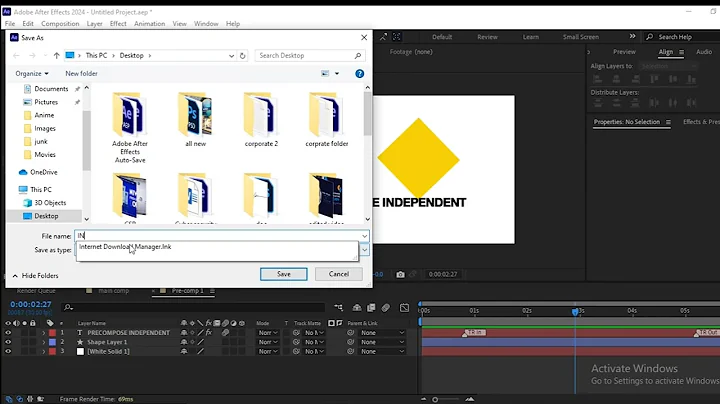Viewport: 720px width, 404px height.
Task: Open the Graph Editor in timeline
Action: pyautogui.click(x=404, y=307)
